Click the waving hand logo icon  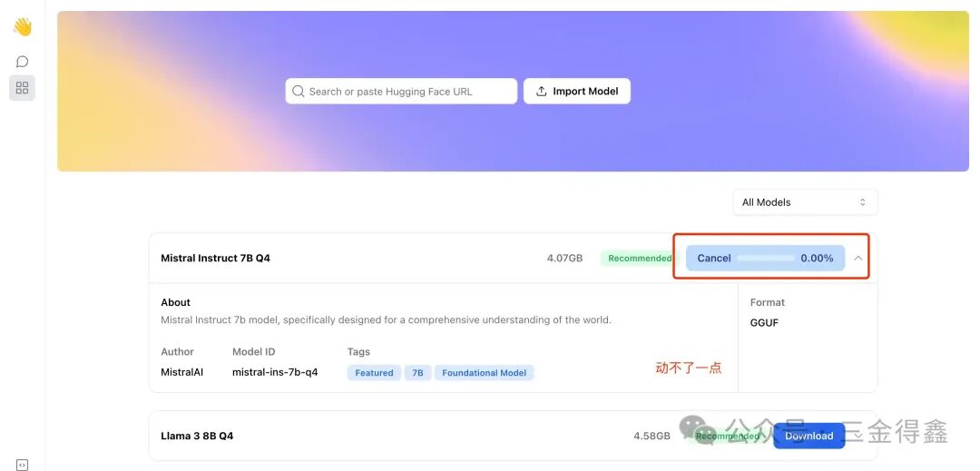tap(22, 27)
